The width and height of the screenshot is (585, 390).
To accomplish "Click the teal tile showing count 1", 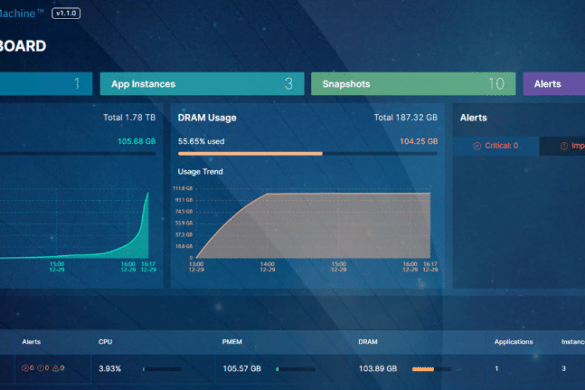I will pos(46,84).
